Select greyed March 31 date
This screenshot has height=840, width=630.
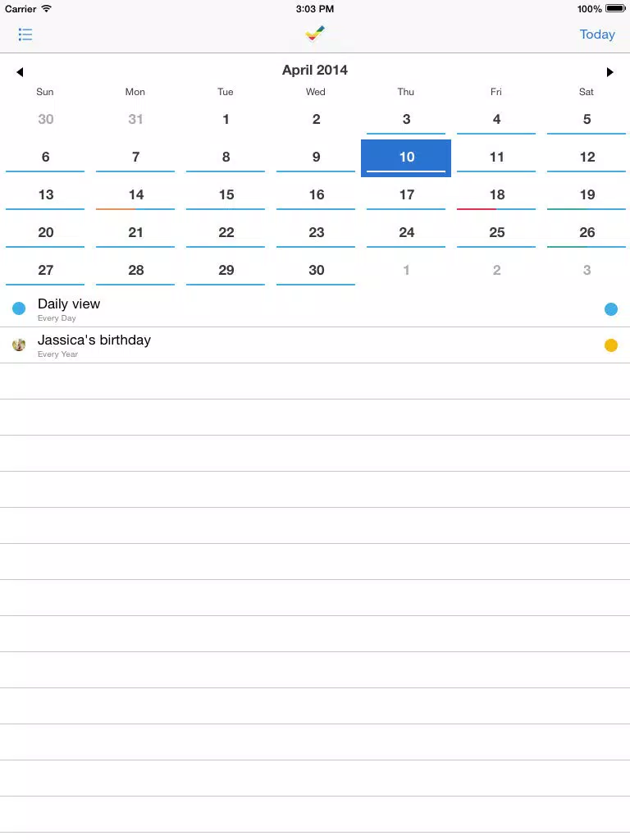coord(135,120)
